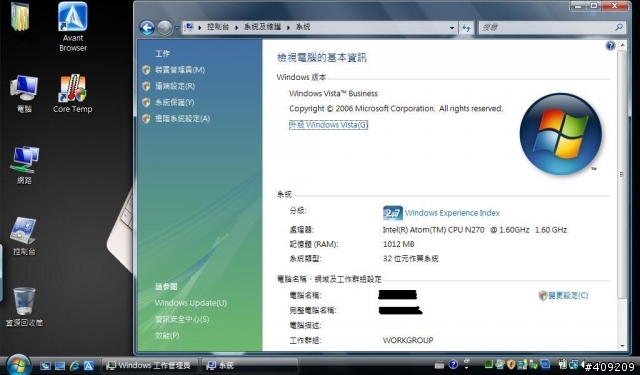Click the WORKGROUP value text

point(408,340)
